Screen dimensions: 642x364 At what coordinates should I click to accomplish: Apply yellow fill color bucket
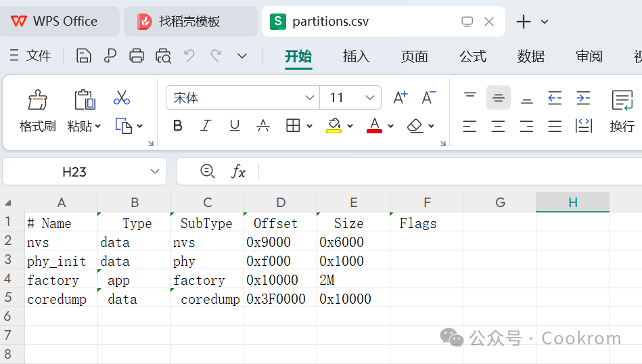[x=334, y=126]
